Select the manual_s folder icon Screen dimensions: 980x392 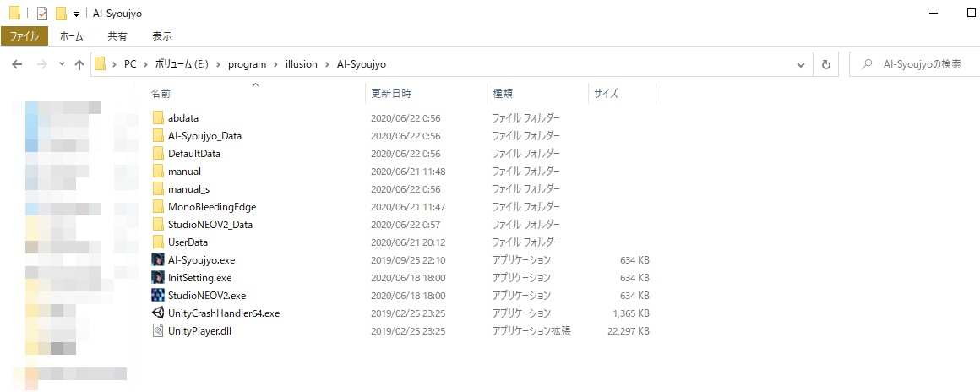click(157, 188)
